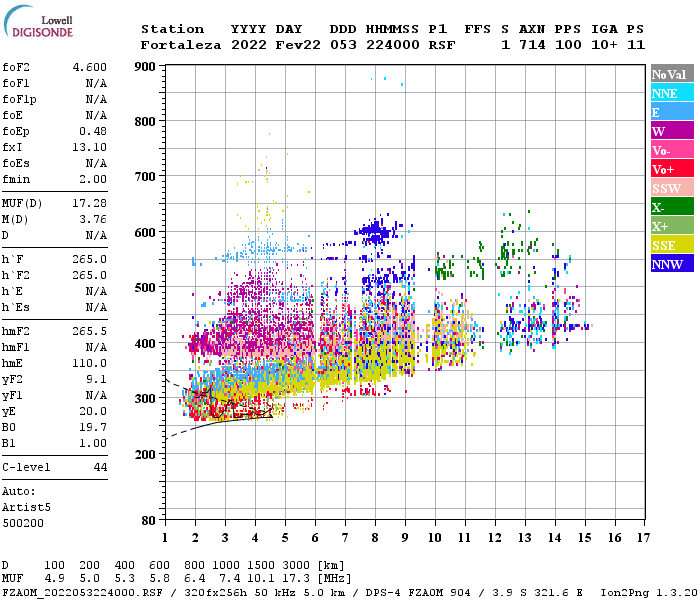
Task: Click the Artist5 auto-scaling label
Action: (x=26, y=508)
